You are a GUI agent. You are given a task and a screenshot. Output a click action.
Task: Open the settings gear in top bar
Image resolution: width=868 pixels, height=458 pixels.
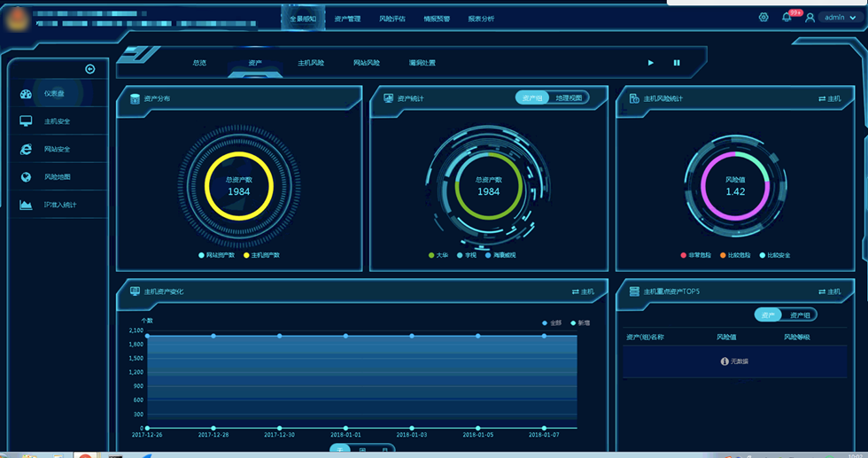tap(763, 17)
